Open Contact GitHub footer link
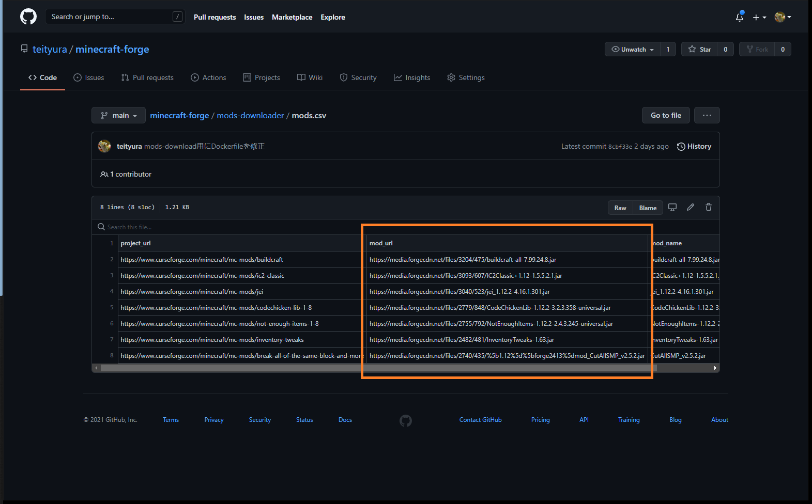This screenshot has width=812, height=504. click(x=481, y=420)
